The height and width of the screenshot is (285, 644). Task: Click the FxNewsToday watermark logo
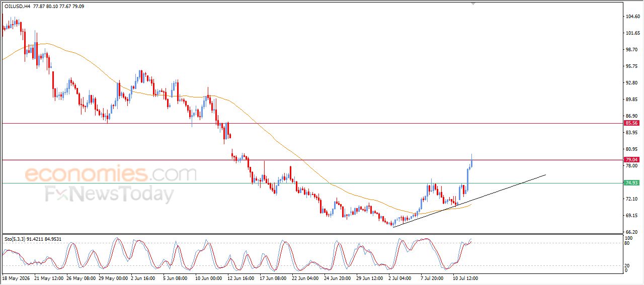point(109,194)
